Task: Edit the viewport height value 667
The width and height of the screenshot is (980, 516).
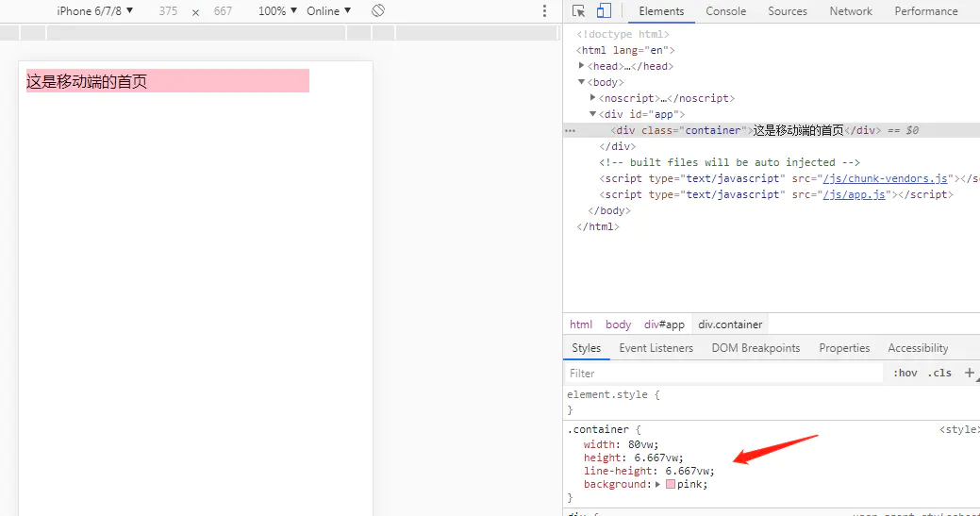Action: [223, 10]
